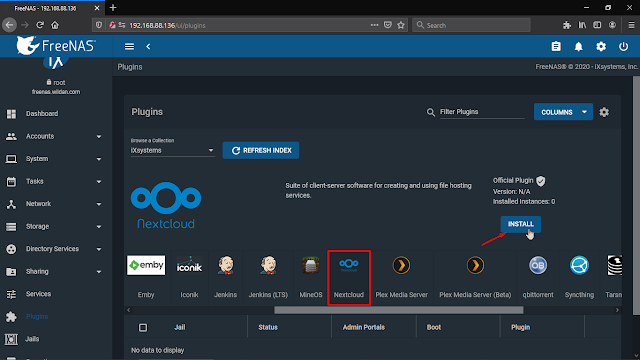Screen dimensions: 640x360
Task: Click the Pocket save icon
Action: [x=387, y=25]
